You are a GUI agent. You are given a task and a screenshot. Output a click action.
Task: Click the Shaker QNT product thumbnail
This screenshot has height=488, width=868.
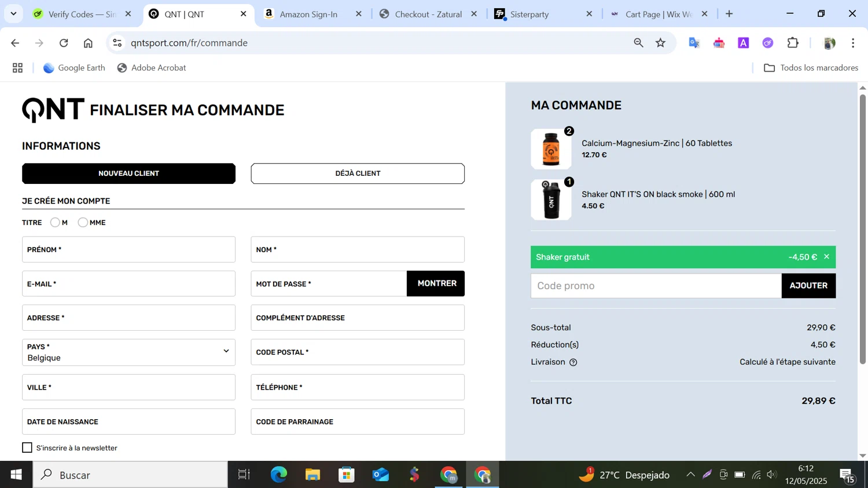pos(551,199)
